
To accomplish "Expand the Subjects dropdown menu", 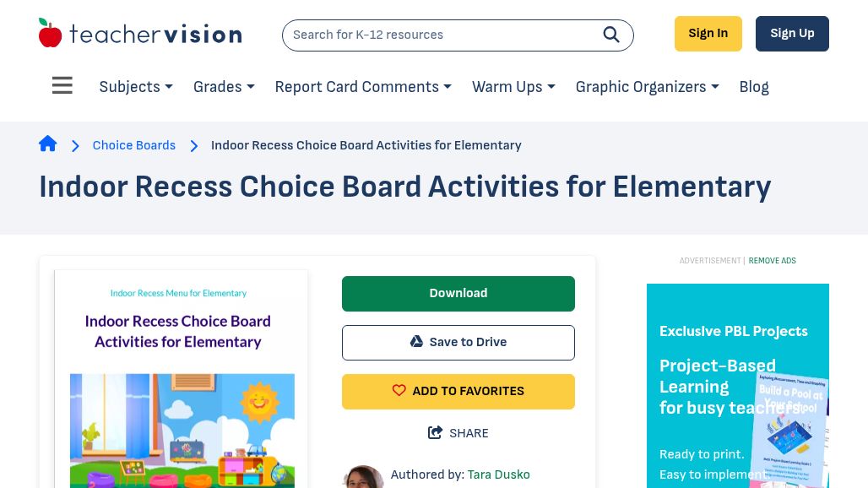I will point(136,87).
